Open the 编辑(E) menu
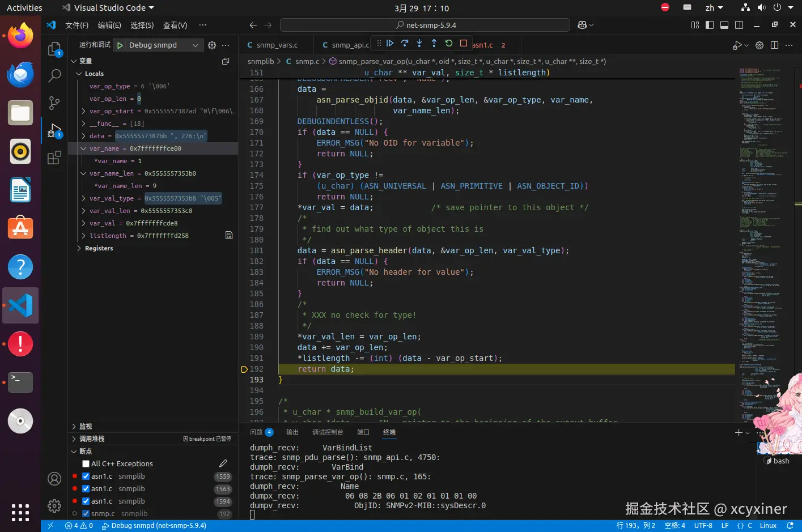The image size is (802, 532). click(109, 25)
